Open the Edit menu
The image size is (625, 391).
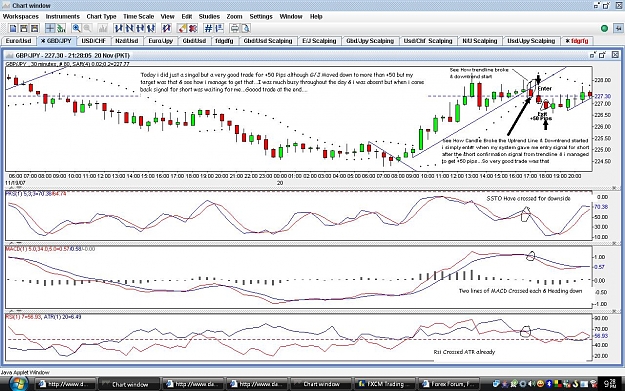pos(187,16)
